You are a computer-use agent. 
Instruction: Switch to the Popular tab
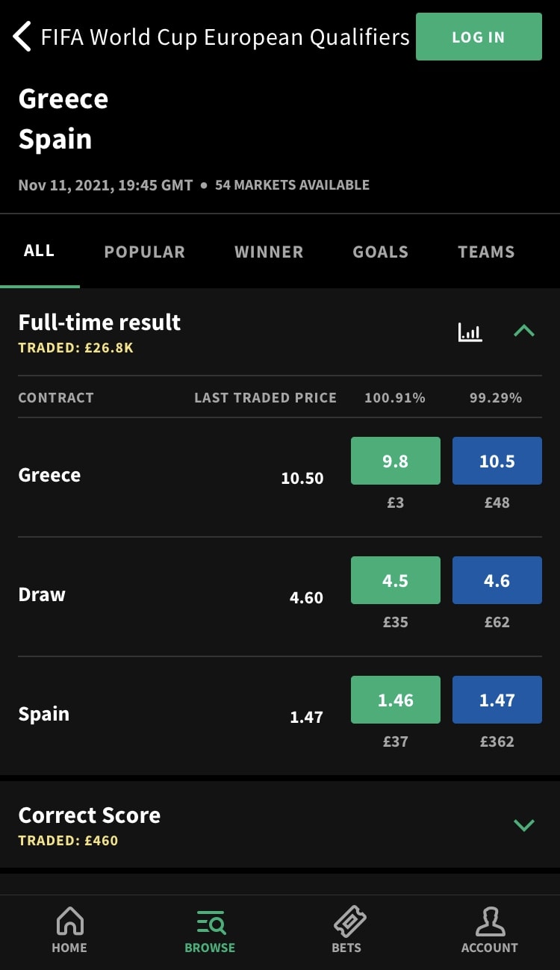pos(144,252)
